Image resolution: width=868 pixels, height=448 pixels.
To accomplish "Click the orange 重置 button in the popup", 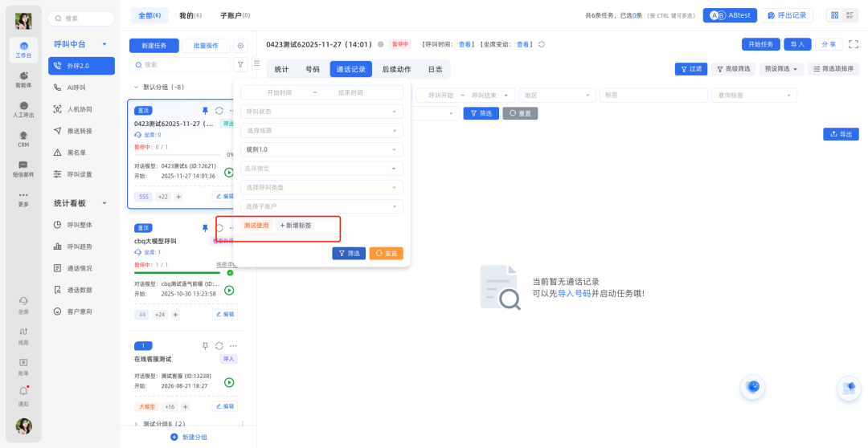I will [x=386, y=253].
